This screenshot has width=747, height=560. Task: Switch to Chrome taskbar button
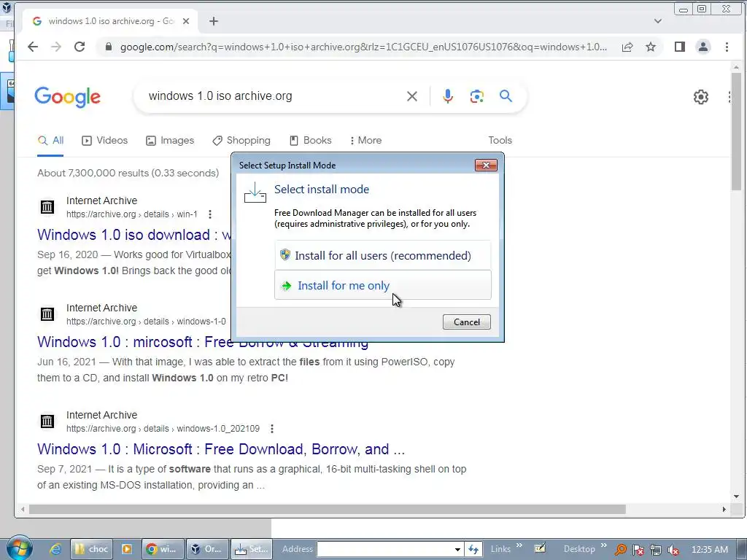(161, 549)
